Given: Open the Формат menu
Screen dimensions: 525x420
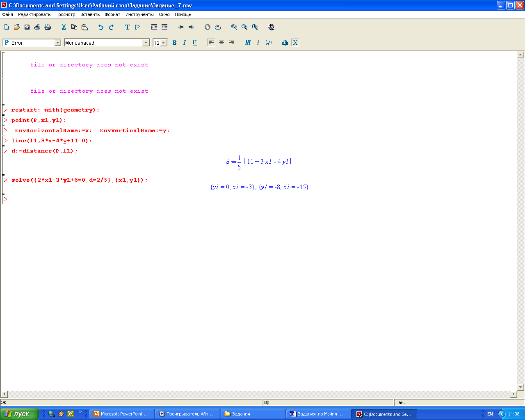Looking at the screenshot, I should [112, 14].
